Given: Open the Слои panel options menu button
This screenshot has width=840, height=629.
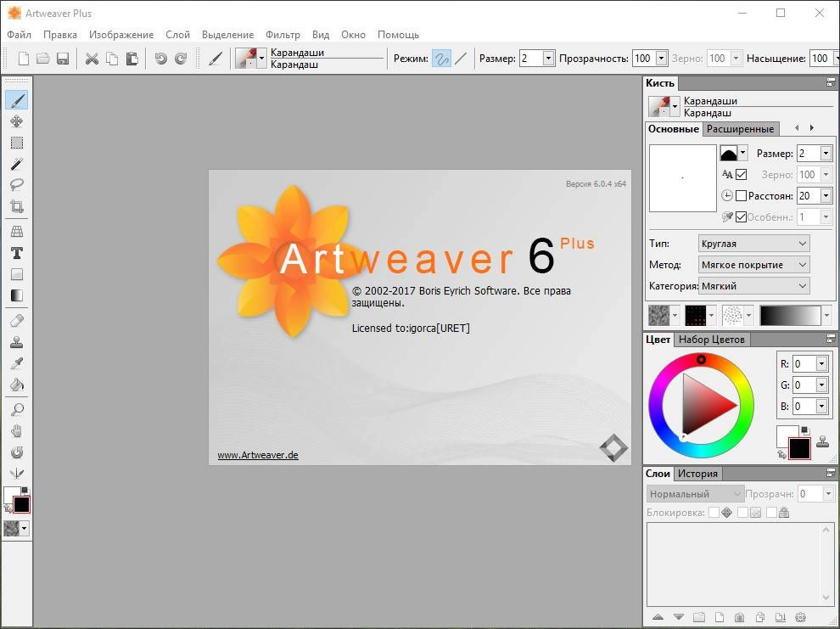Looking at the screenshot, I should (831, 473).
